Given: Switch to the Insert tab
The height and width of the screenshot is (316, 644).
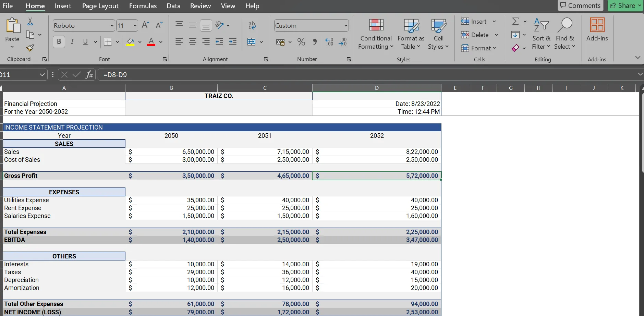Looking at the screenshot, I should [x=63, y=6].
